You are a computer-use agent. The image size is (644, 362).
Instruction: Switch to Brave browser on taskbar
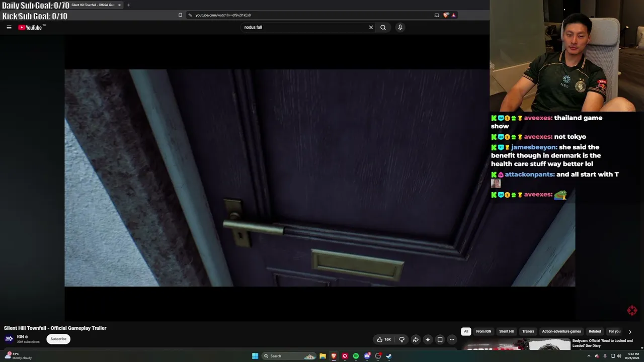tap(334, 356)
